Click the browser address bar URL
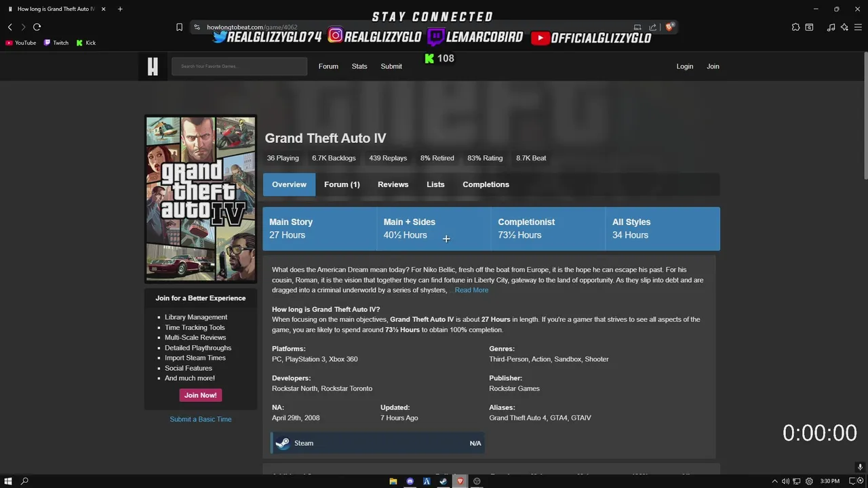The image size is (868, 488). (252, 27)
